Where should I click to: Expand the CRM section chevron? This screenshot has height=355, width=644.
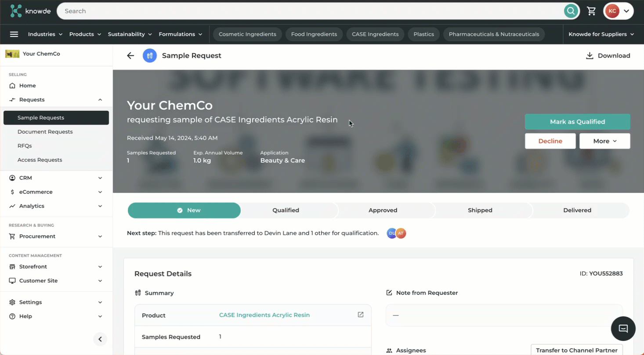pos(100,178)
